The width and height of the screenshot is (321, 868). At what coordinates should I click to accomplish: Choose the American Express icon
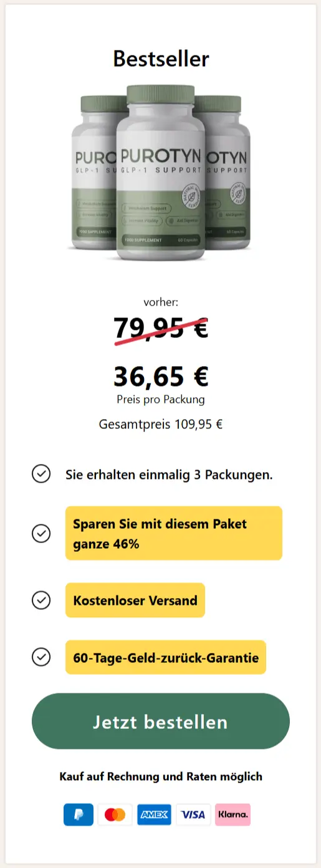point(154,814)
